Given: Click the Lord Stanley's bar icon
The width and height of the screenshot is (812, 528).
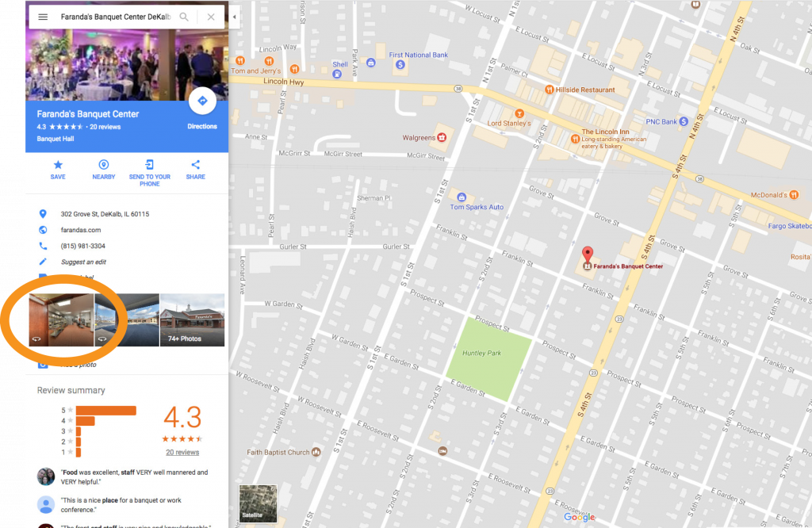Looking at the screenshot, I should click(519, 114).
